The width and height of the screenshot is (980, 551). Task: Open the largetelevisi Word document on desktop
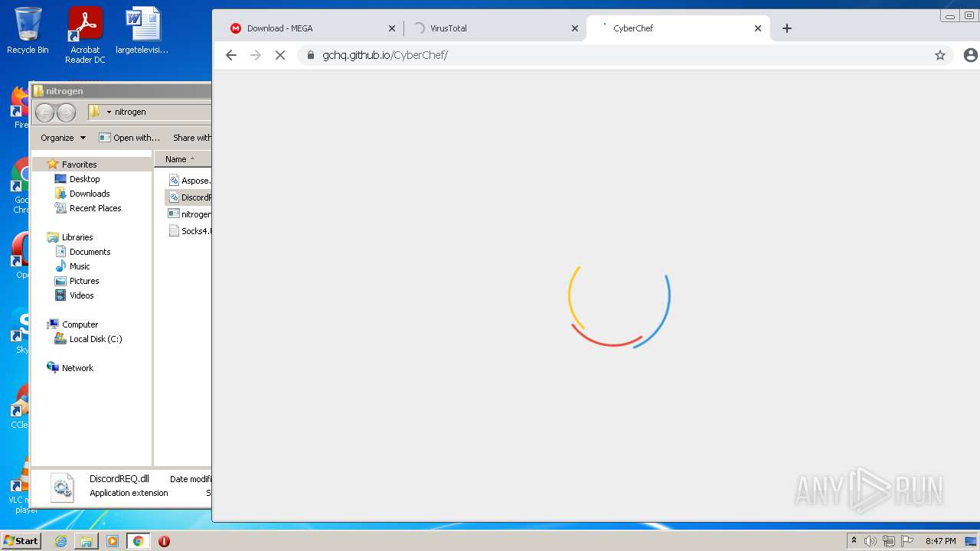coord(142,31)
